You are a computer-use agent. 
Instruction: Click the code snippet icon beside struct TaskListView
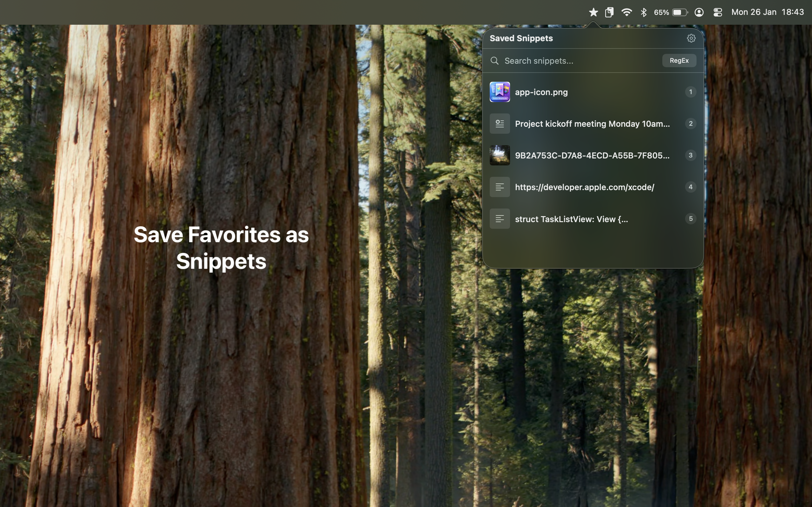500,219
